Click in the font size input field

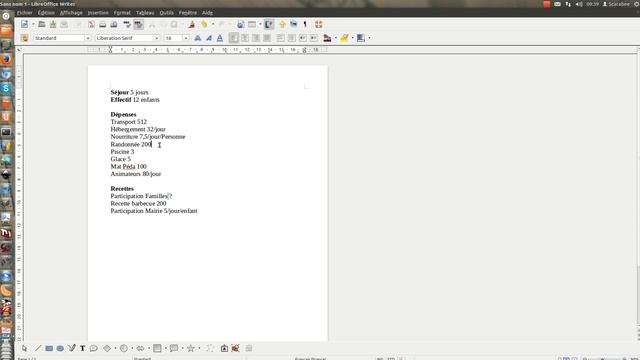[x=173, y=38]
